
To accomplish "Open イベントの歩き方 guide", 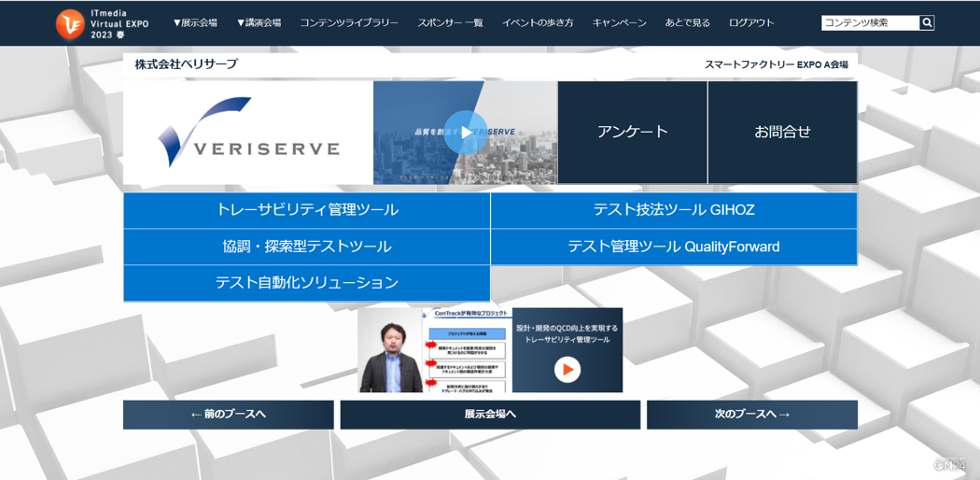I will point(538,23).
